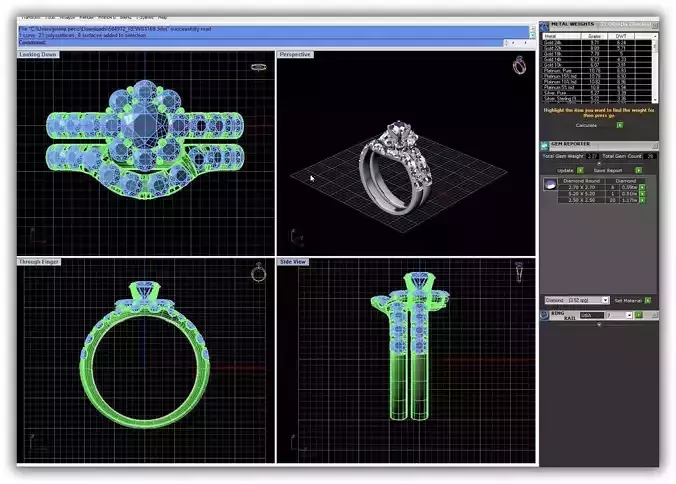
Task: Click the Metal column header
Action: 562,36
